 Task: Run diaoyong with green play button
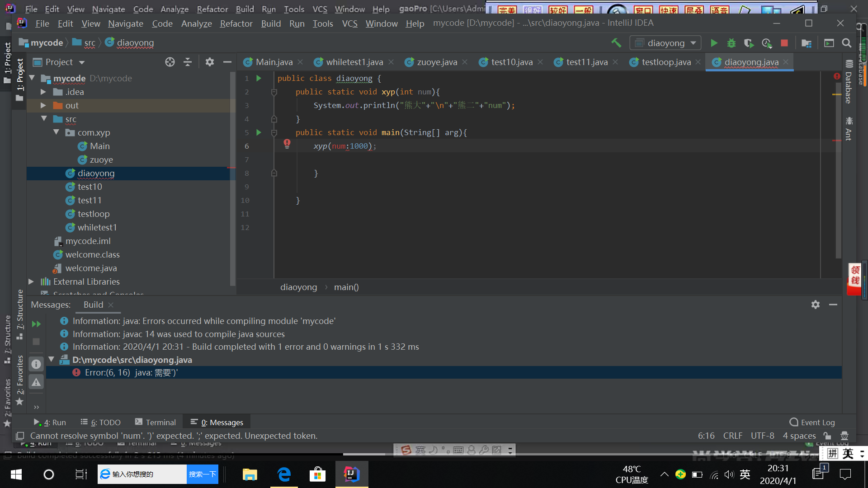[x=714, y=43]
